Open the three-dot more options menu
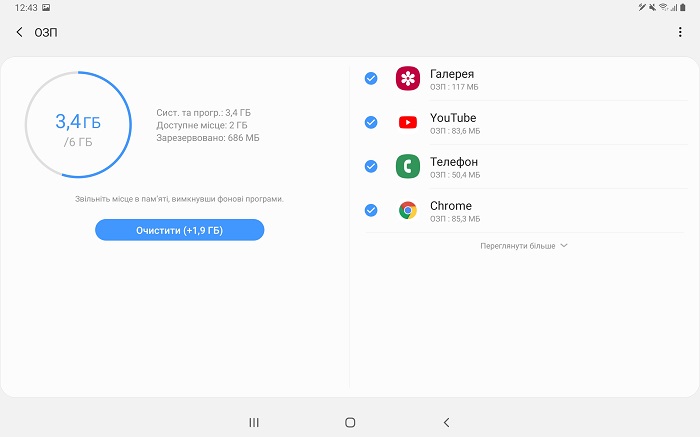The width and height of the screenshot is (700, 437). (x=680, y=32)
